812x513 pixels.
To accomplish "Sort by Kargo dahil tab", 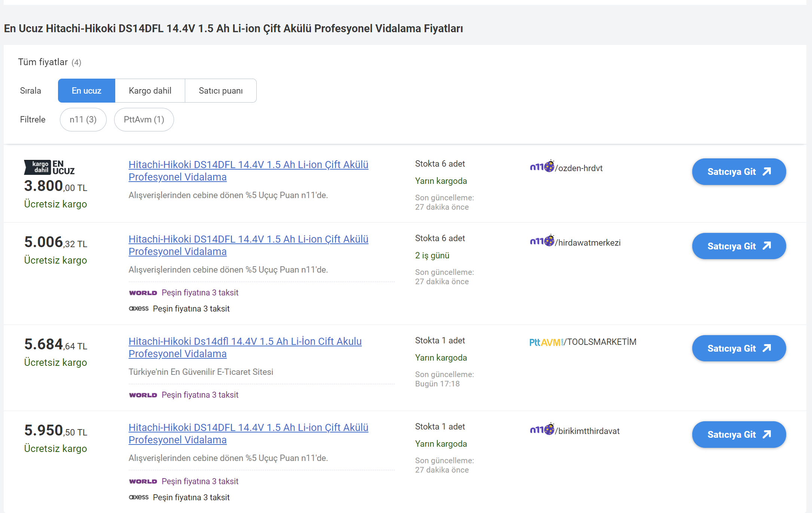I will (150, 91).
